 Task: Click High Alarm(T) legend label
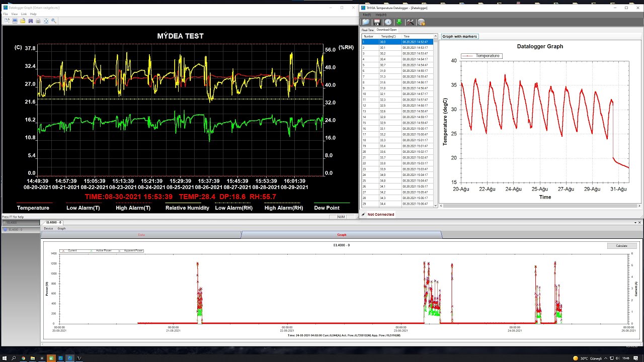point(133,208)
